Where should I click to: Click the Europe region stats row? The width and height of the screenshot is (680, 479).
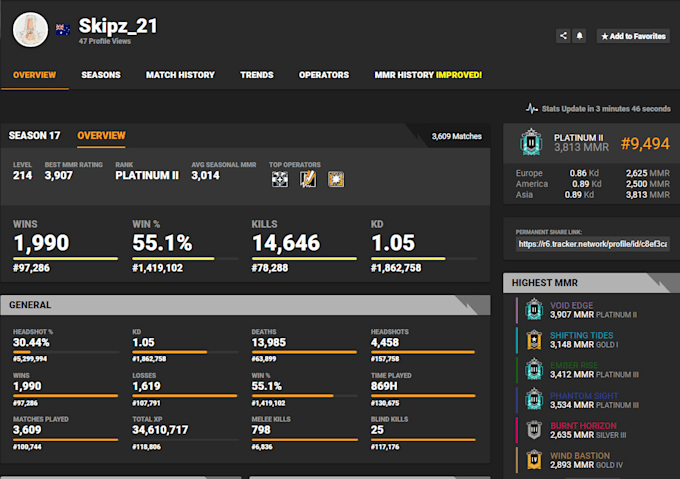592,173
